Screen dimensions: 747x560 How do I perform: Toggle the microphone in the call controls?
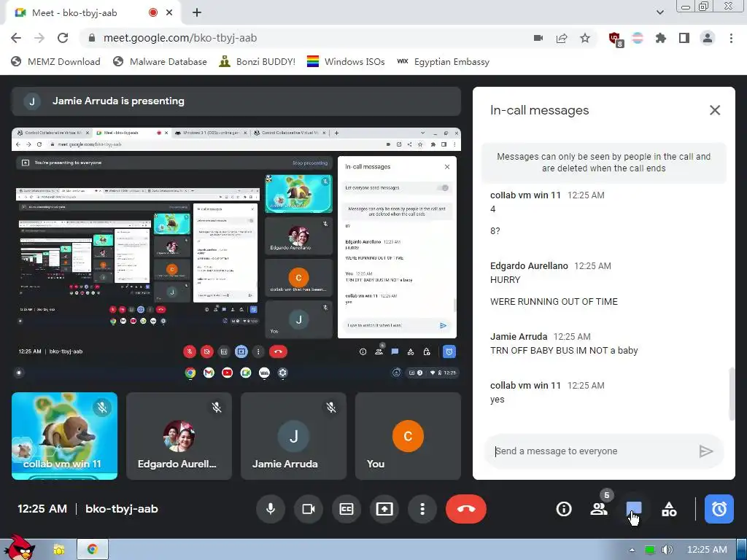pos(271,509)
